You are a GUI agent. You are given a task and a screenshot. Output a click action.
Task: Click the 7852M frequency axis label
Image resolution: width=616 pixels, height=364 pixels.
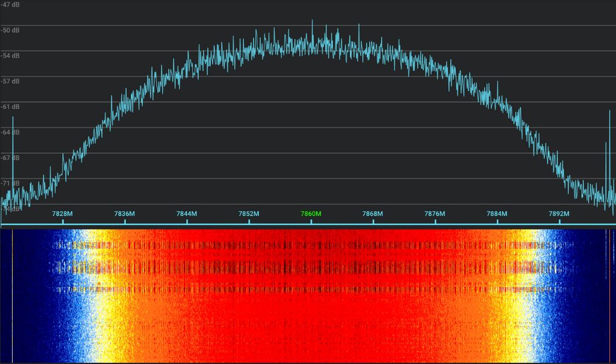(249, 214)
